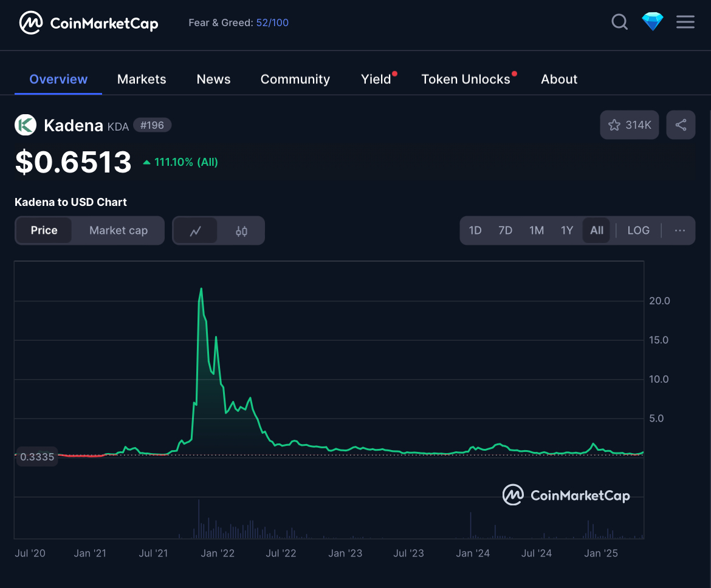Screen dimensions: 711x588
Task: Open the Markets tab
Action: point(142,79)
